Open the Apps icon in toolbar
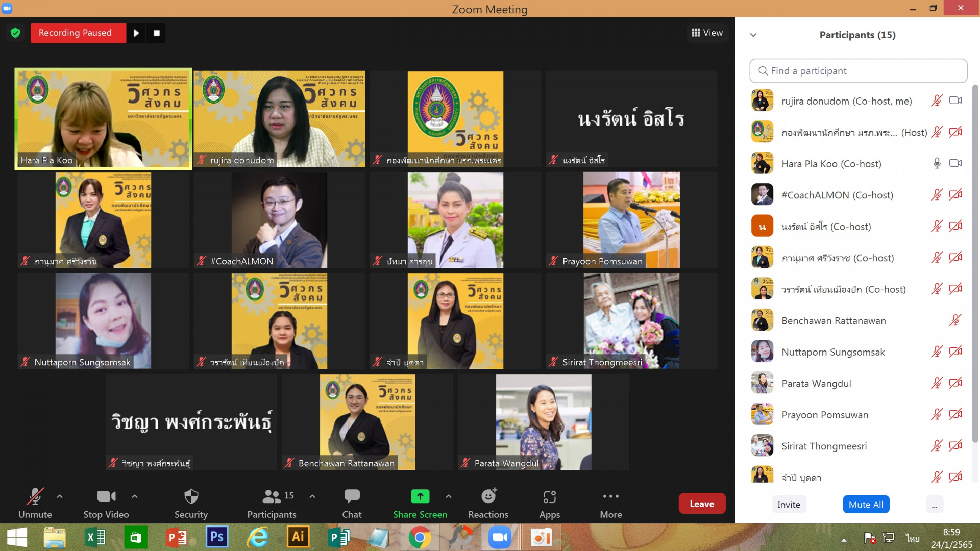This screenshot has height=551, width=980. pos(549,496)
